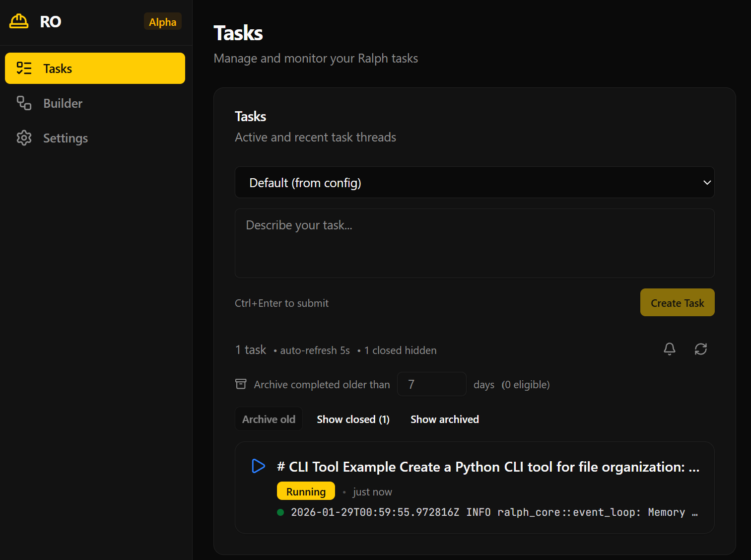751x560 pixels.
Task: Refresh the task list with the circular arrows icon
Action: click(x=700, y=349)
